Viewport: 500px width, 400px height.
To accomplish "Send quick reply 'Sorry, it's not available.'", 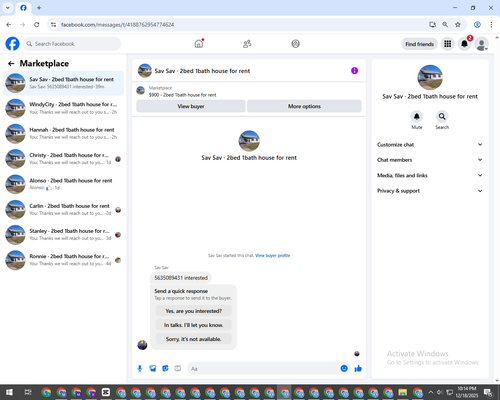I will (194, 339).
